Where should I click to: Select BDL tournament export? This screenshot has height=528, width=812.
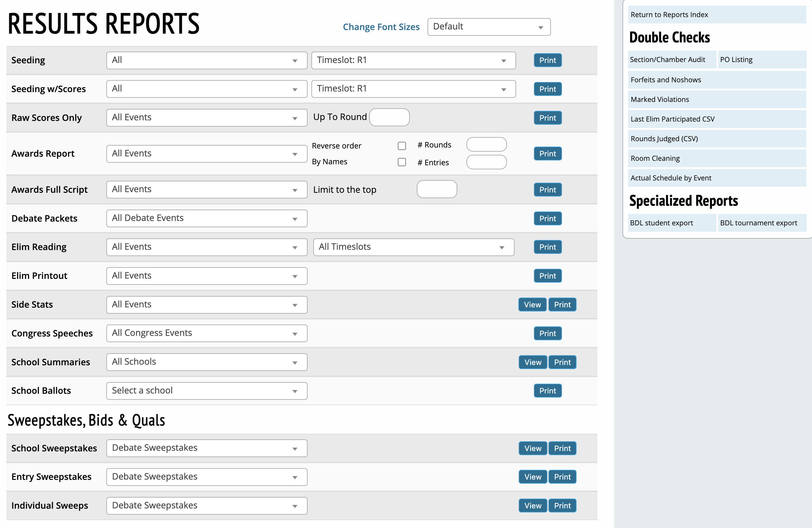[x=758, y=223]
